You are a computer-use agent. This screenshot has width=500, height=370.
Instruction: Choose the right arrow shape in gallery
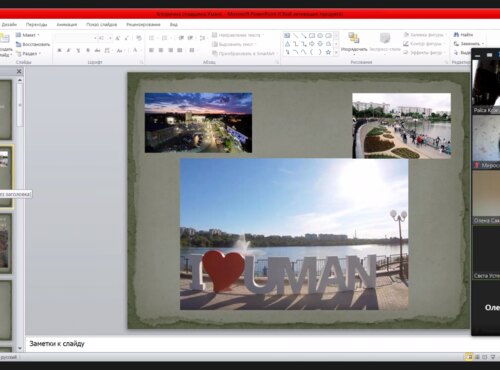tap(312, 44)
